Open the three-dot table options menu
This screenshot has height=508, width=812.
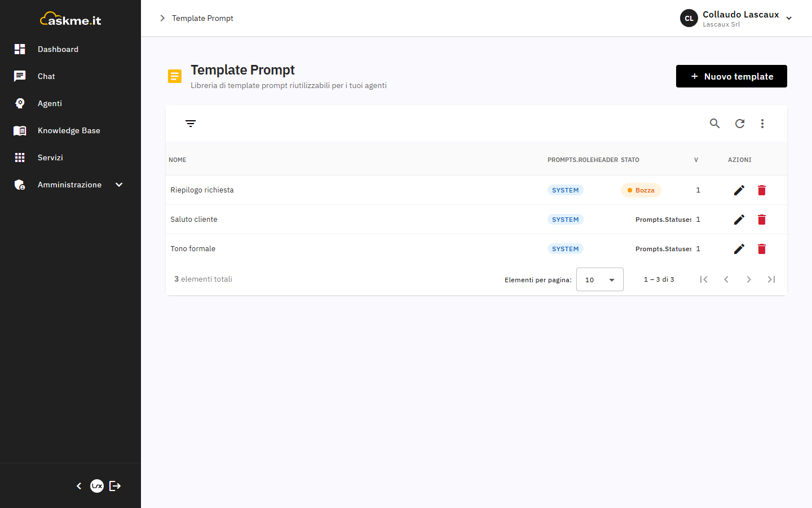tap(762, 123)
